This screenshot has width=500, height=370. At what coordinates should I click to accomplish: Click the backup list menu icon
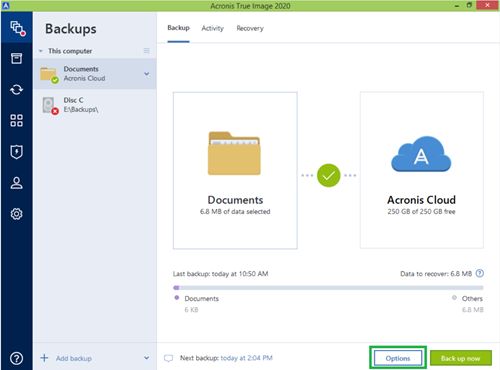[147, 51]
